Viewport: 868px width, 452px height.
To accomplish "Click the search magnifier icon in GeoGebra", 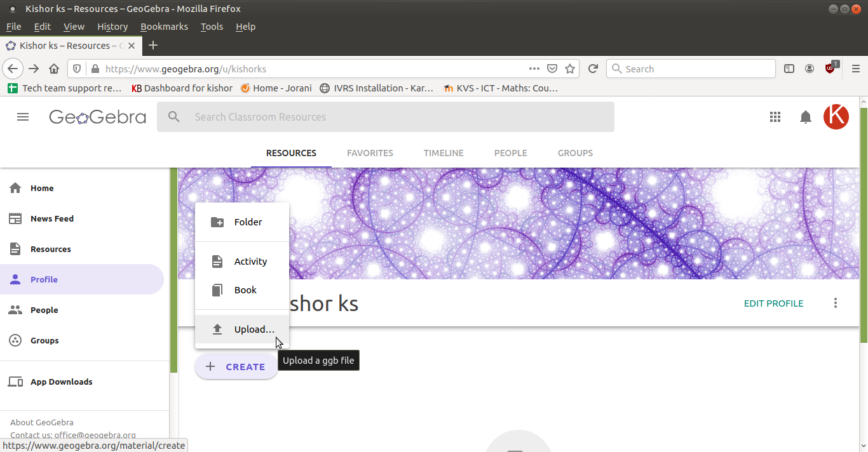I will coord(173,117).
